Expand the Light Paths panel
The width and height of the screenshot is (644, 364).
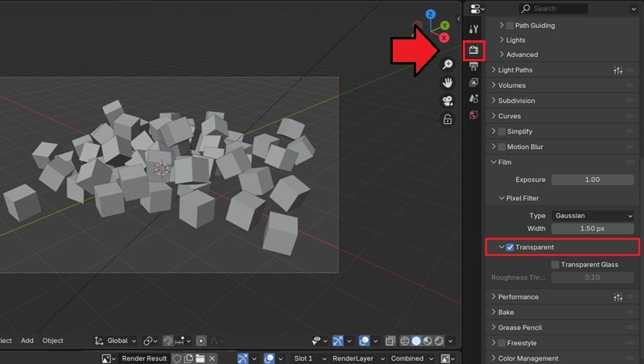coord(561,70)
